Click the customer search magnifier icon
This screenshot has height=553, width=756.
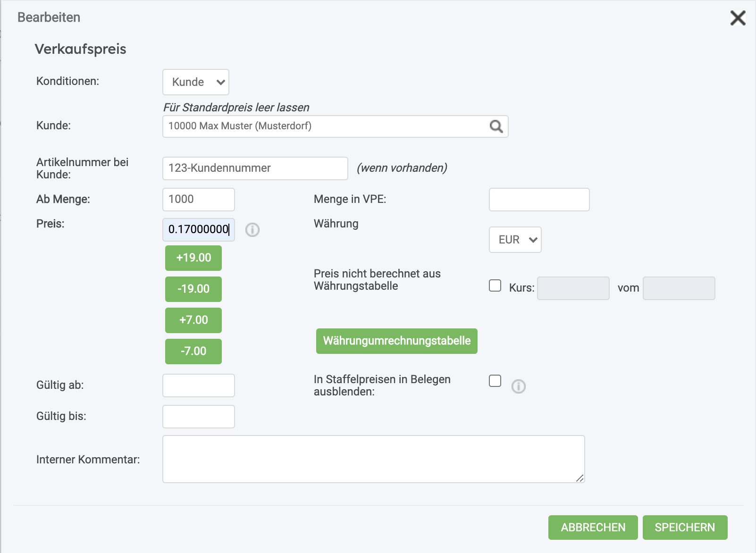[x=496, y=126]
